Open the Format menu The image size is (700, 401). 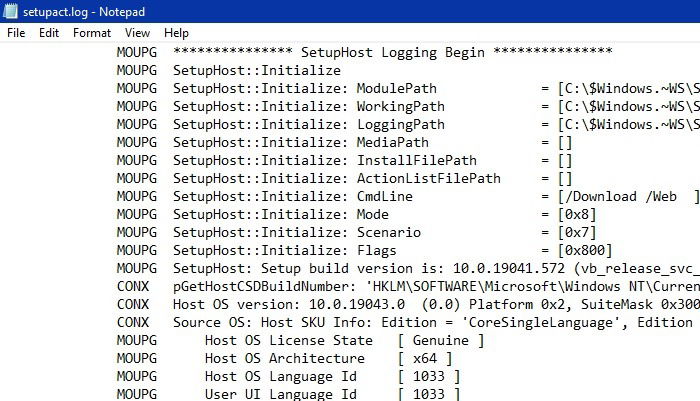coord(92,33)
